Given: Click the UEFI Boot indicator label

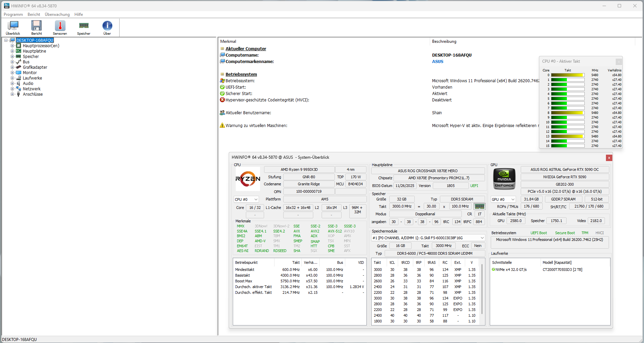Looking at the screenshot, I should pos(539,233).
